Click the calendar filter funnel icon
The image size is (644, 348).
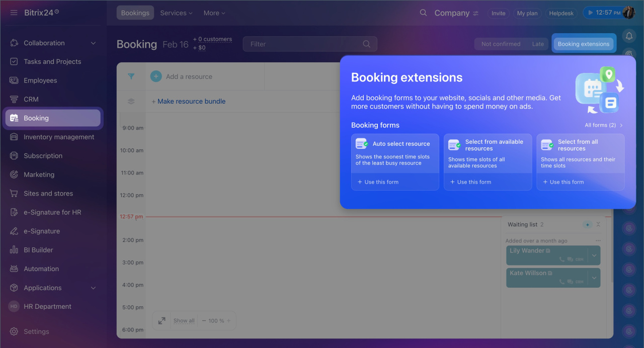pyautogui.click(x=131, y=76)
